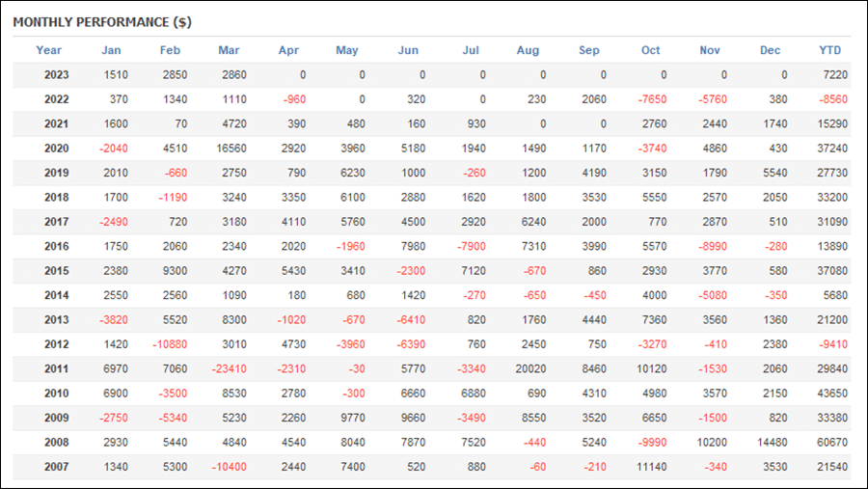The image size is (868, 489).
Task: Click the 2012 February value -10880
Action: (x=170, y=344)
